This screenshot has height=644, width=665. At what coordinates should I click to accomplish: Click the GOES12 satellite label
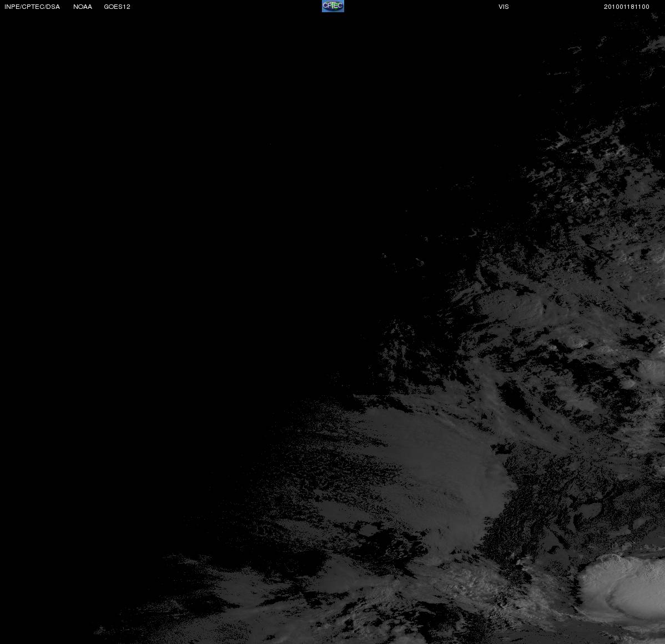point(117,7)
